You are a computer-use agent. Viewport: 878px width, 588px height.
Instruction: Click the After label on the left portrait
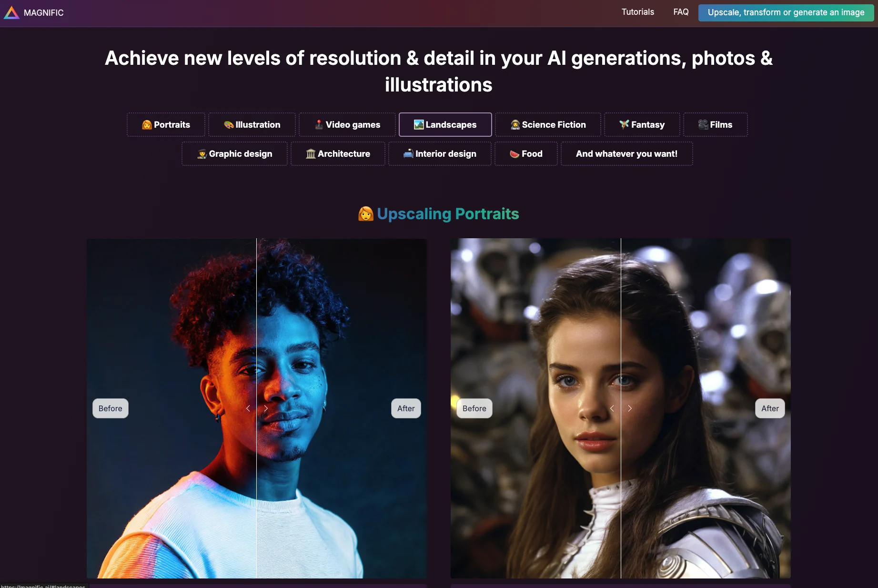click(x=406, y=408)
